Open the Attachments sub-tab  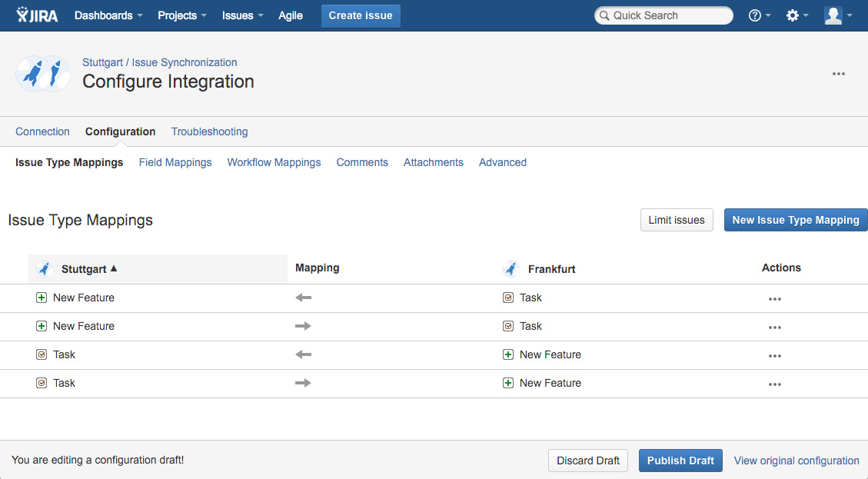click(434, 162)
